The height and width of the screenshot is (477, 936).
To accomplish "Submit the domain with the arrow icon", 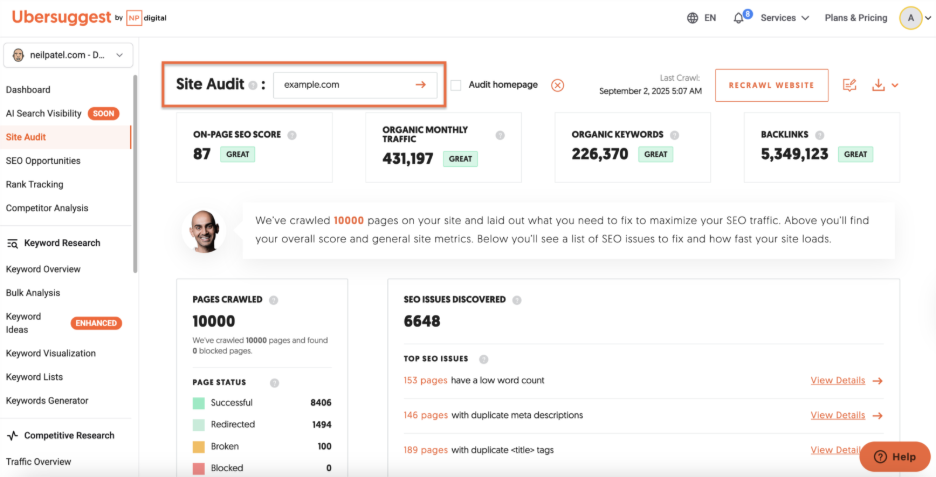I will (421, 85).
